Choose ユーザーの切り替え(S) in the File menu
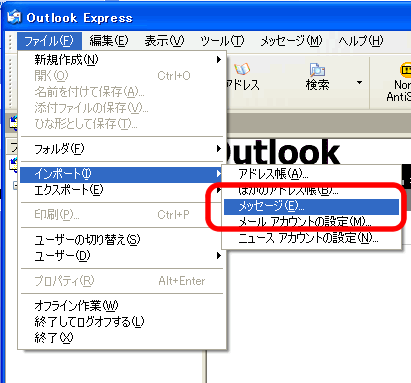 click(122, 240)
